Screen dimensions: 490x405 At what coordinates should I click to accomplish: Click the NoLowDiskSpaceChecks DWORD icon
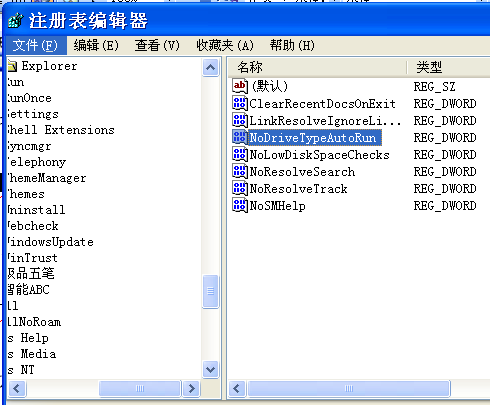point(240,154)
